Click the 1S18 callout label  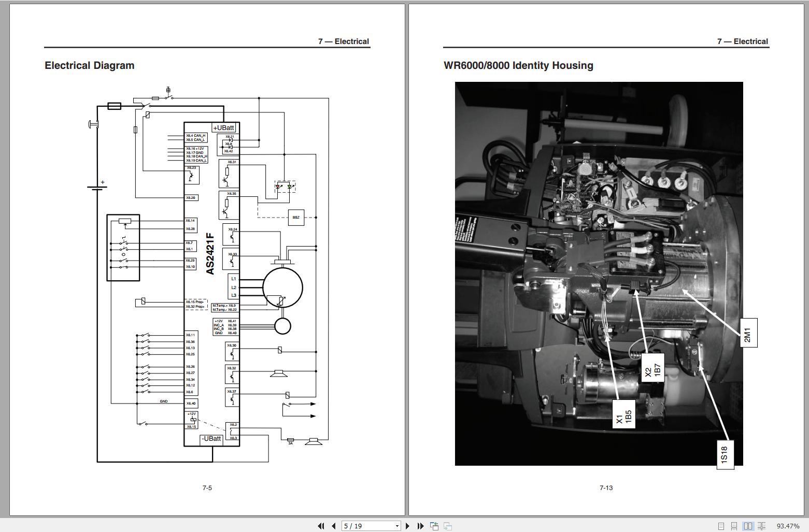(x=725, y=454)
